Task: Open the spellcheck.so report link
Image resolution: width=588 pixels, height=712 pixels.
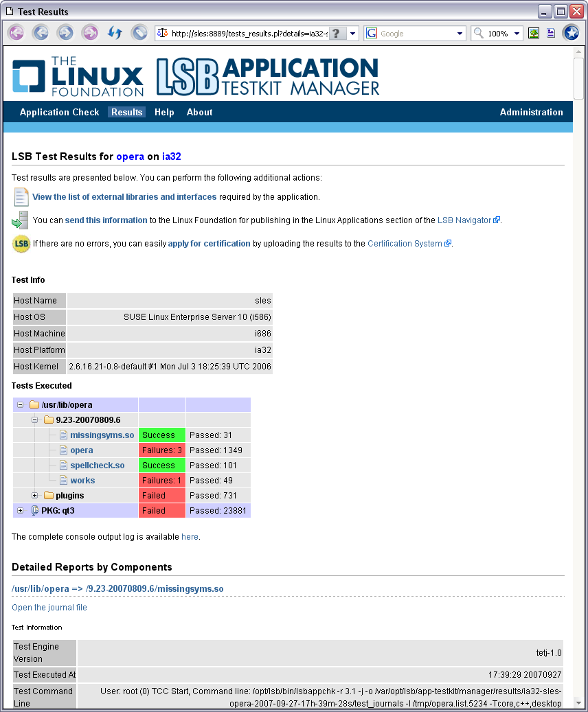Action: pos(98,466)
